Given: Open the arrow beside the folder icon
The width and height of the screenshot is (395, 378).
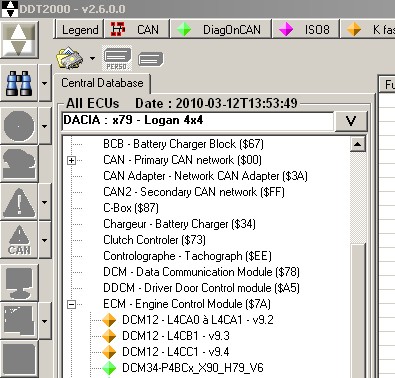Looking at the screenshot, I should coord(92,58).
